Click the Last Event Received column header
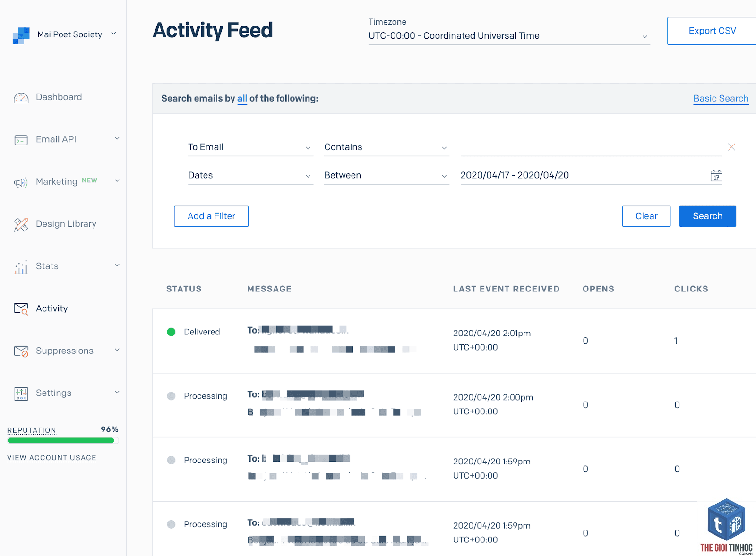Image resolution: width=756 pixels, height=556 pixels. click(506, 289)
